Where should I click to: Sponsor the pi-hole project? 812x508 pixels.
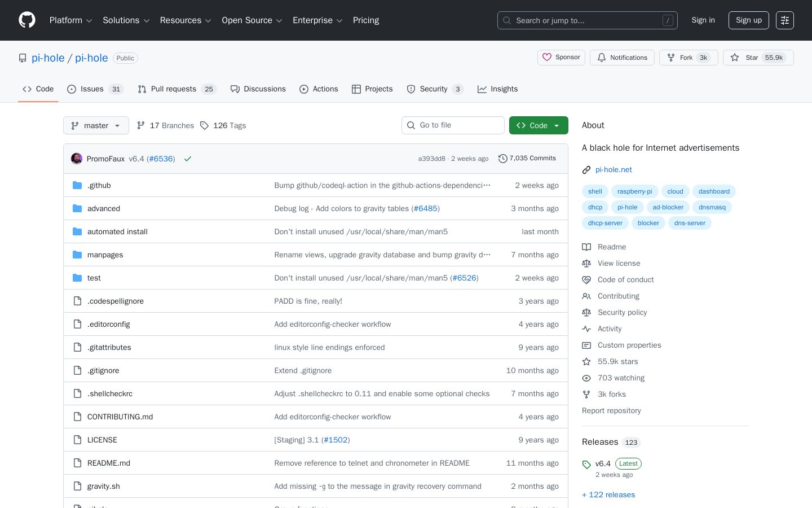click(x=561, y=58)
